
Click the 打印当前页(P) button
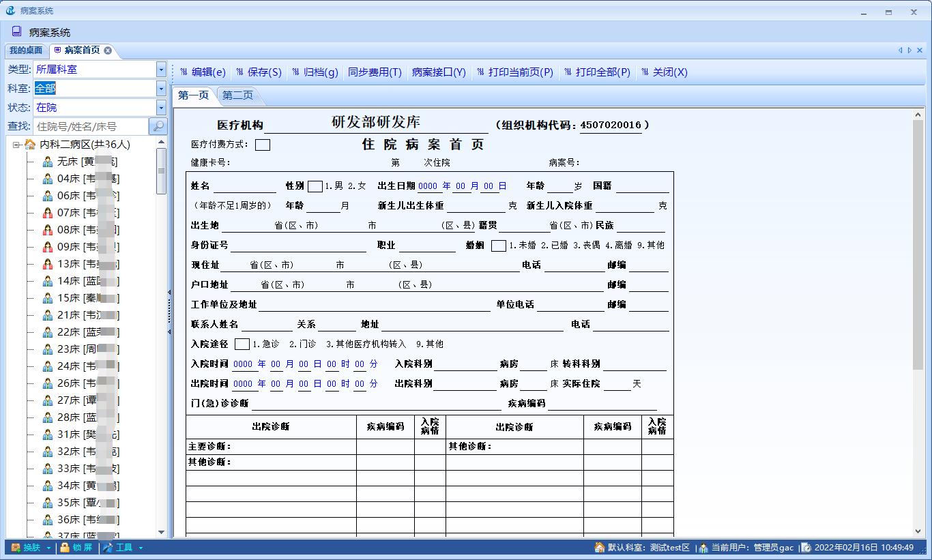(515, 72)
